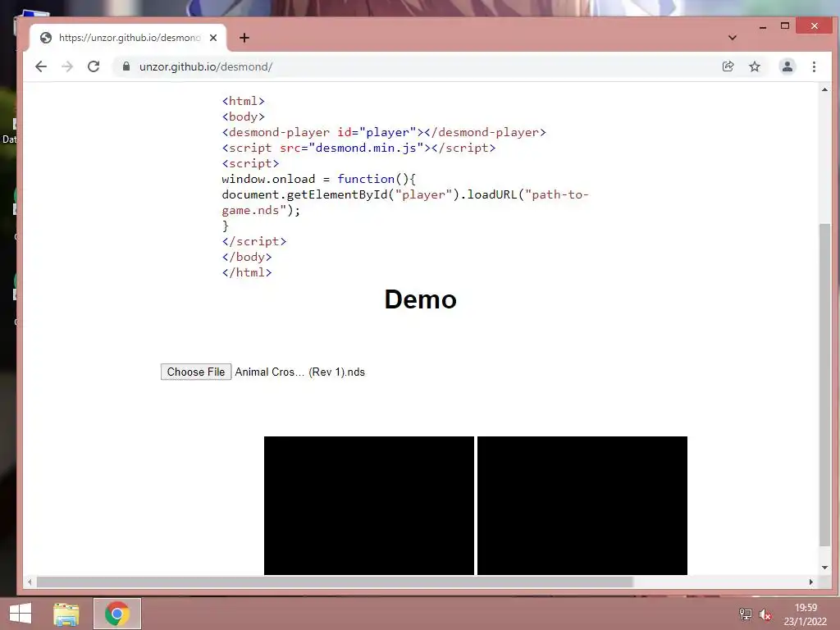Image resolution: width=840 pixels, height=630 pixels.
Task: Bookmark this tab with the star icon
Action: tap(755, 66)
